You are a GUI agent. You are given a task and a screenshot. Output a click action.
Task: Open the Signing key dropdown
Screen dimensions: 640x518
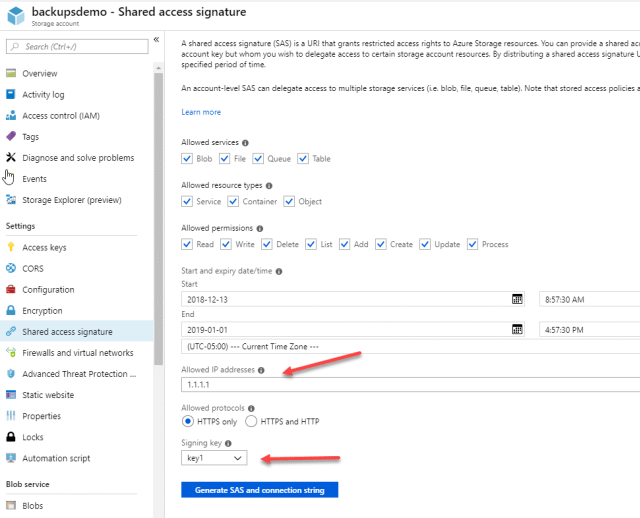click(x=214, y=457)
